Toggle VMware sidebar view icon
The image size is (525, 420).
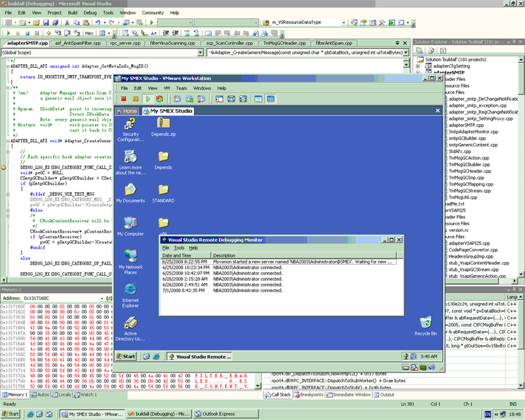219,99
